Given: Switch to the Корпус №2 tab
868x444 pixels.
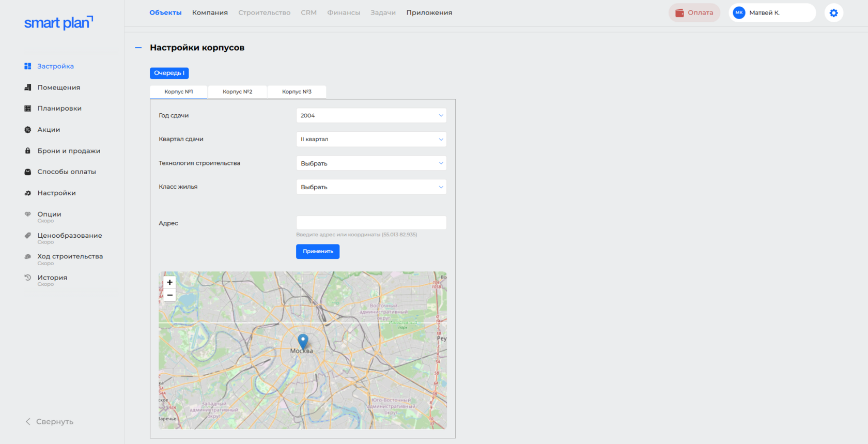Looking at the screenshot, I should click(x=238, y=92).
